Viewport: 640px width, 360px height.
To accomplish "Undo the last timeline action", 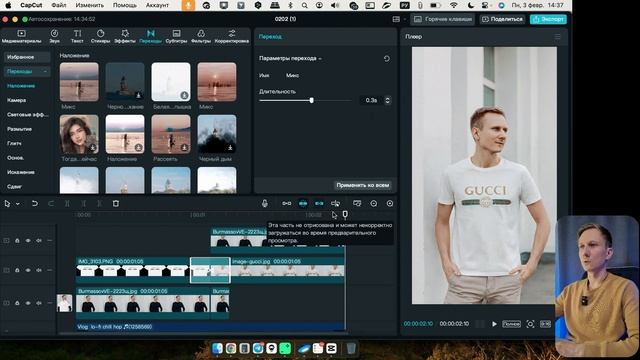I will click(35, 203).
